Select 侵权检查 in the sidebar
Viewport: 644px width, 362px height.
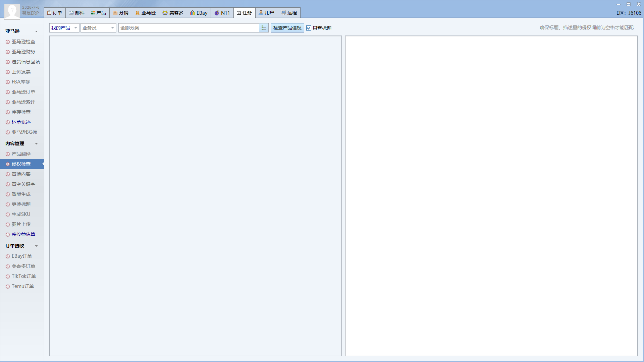22,164
